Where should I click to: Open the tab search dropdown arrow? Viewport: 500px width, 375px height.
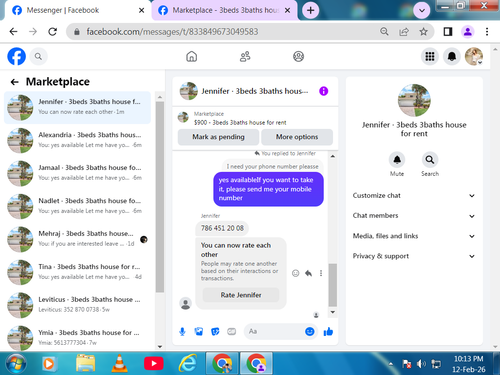coord(422,10)
